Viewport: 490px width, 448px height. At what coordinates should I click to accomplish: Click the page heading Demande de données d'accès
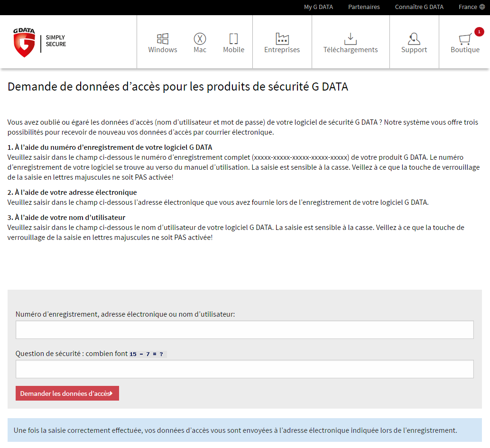click(x=178, y=87)
